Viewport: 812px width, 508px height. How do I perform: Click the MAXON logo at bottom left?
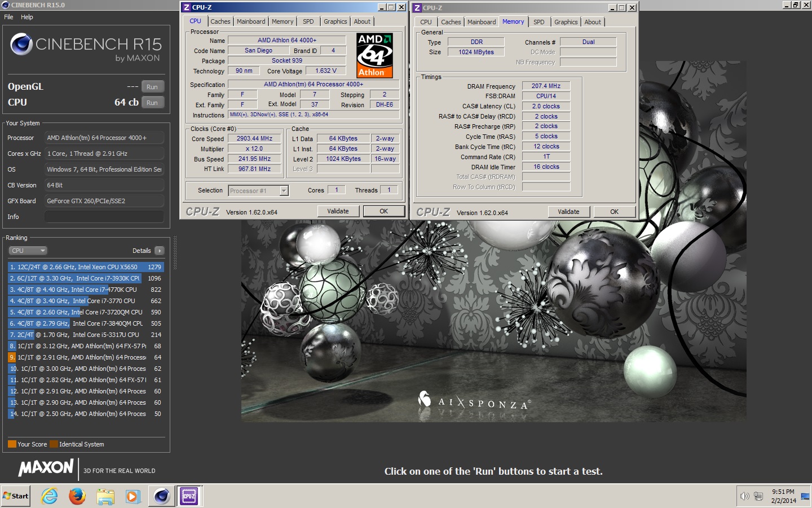46,468
